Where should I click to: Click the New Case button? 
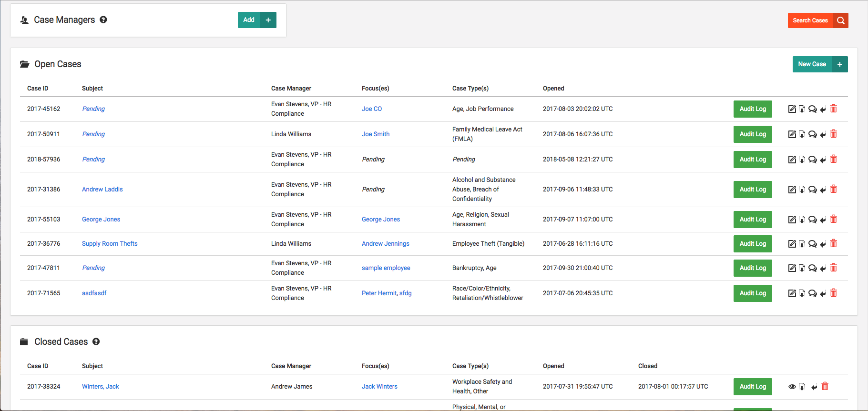(812, 64)
